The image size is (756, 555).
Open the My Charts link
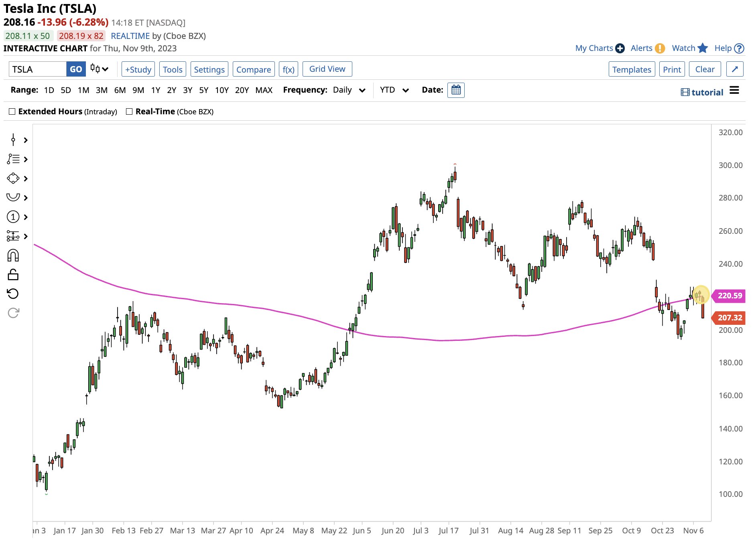[594, 48]
